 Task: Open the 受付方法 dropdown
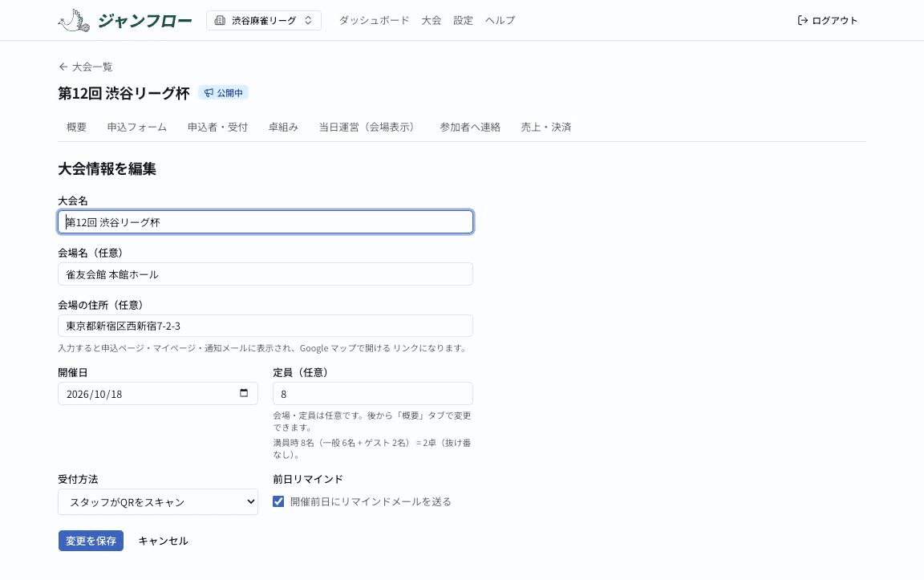(158, 501)
